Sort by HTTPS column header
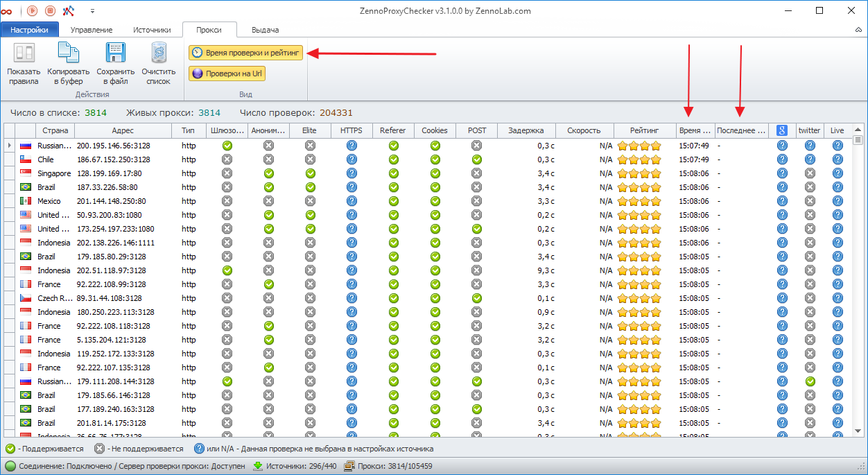The height and width of the screenshot is (475, 868). 351,130
